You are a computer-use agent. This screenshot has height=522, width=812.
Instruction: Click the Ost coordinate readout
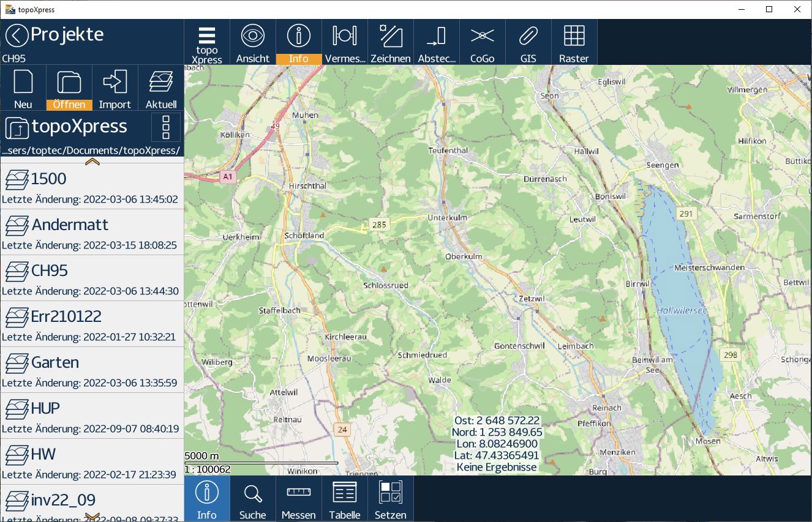coord(497,420)
